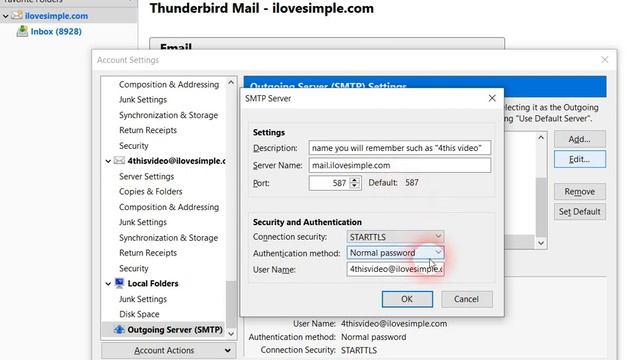Image resolution: width=640 pixels, height=360 pixels.
Task: Open topmost Composition & Addressing item
Action: pos(169,84)
